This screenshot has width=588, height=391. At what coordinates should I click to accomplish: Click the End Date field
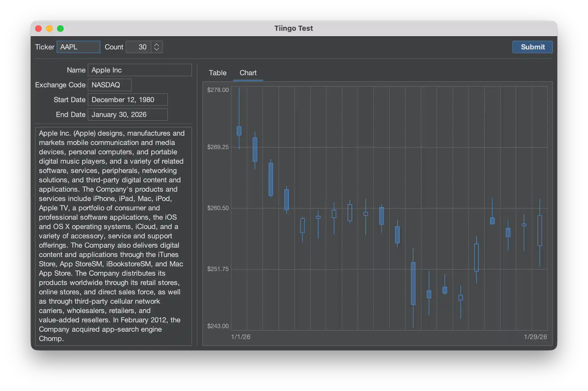[x=128, y=114]
